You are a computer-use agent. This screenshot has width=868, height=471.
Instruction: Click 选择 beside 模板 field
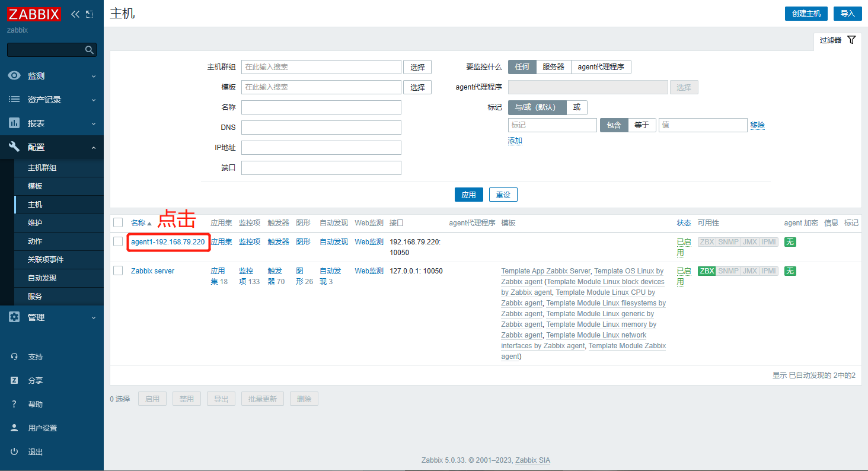pos(417,87)
